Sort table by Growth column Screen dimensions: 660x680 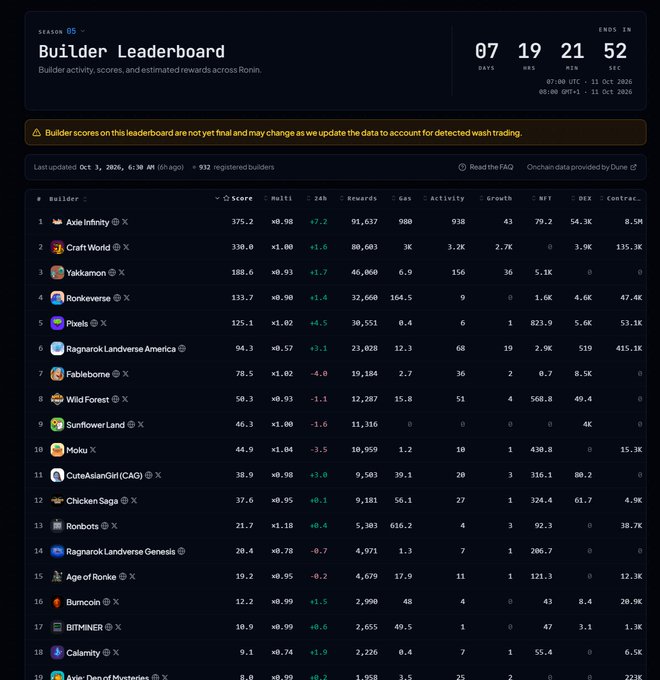(496, 198)
